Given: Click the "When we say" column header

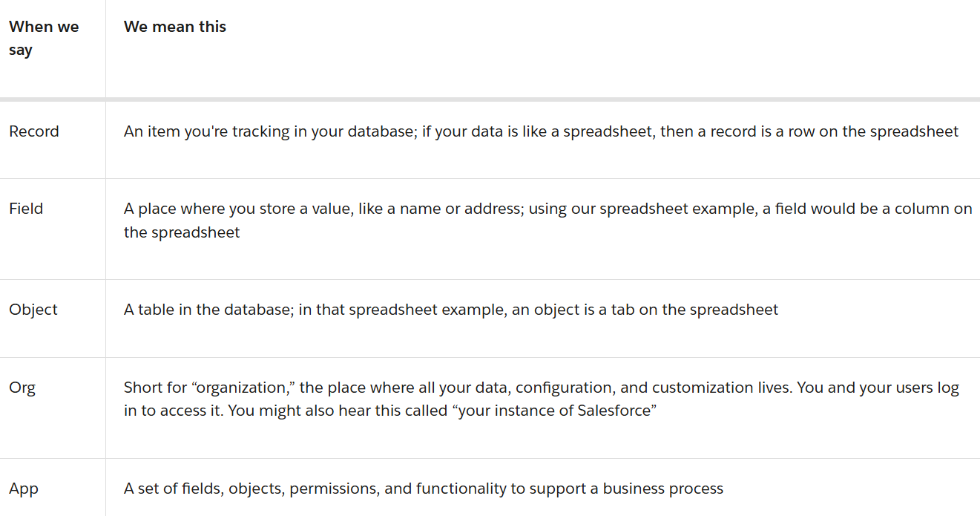Looking at the screenshot, I should pos(44,38).
